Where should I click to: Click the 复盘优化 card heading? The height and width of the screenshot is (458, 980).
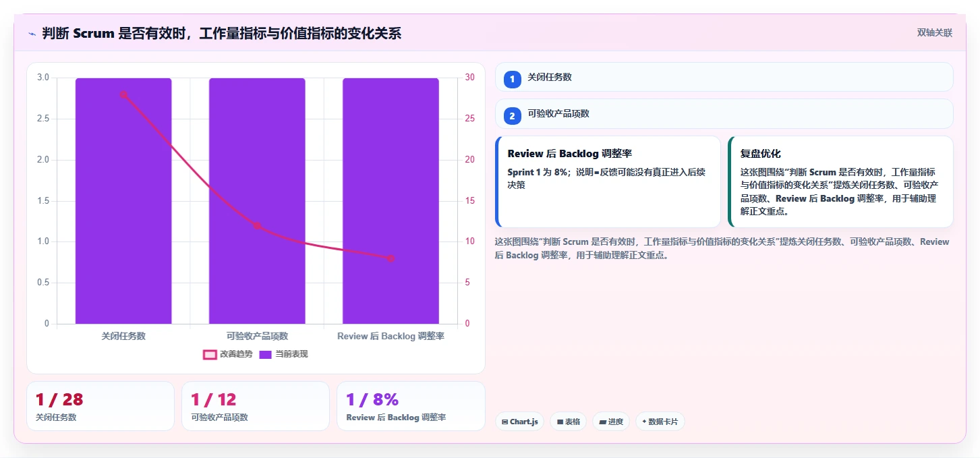(760, 154)
